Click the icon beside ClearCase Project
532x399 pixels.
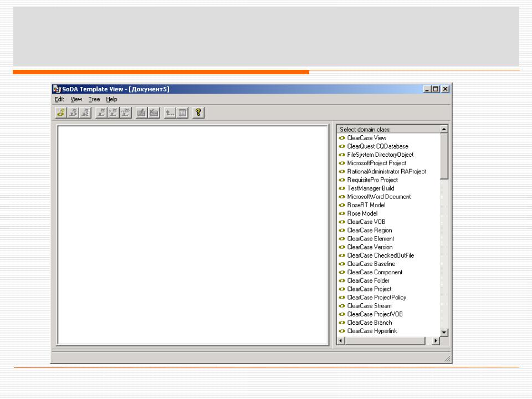tap(342, 289)
